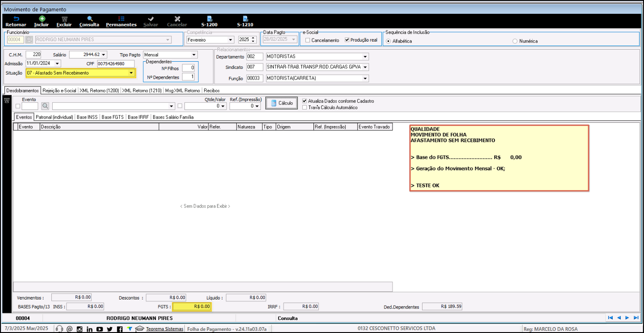This screenshot has height=333, width=644.
Task: Adjust the 2025 year stepper
Action: (x=254, y=40)
